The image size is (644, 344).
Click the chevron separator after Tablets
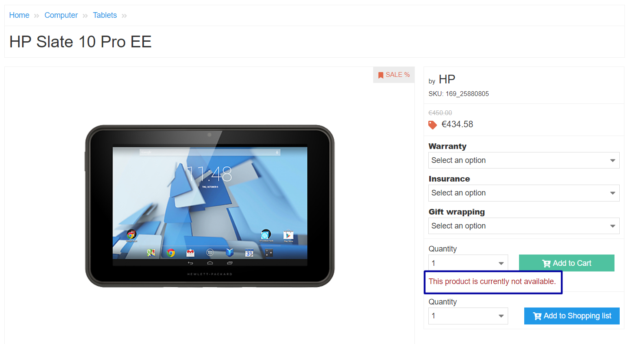125,16
